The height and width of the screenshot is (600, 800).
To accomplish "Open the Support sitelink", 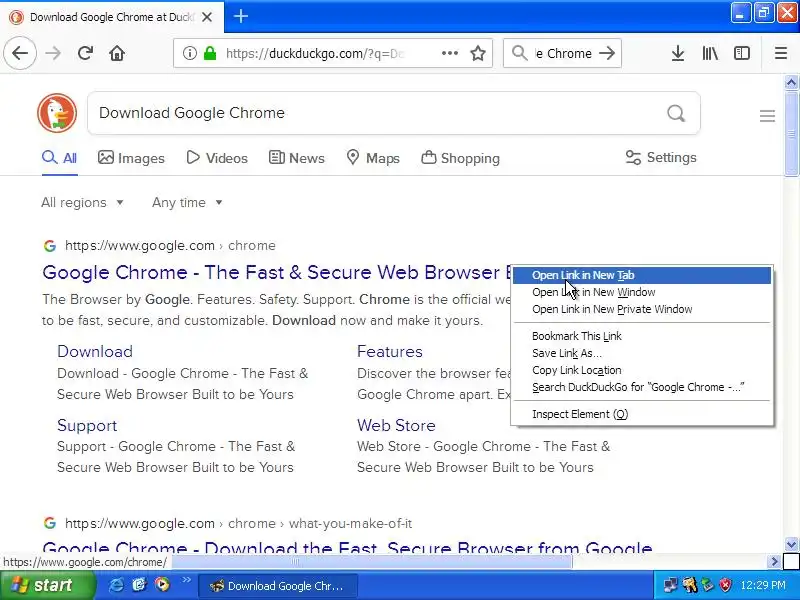I will [x=87, y=426].
